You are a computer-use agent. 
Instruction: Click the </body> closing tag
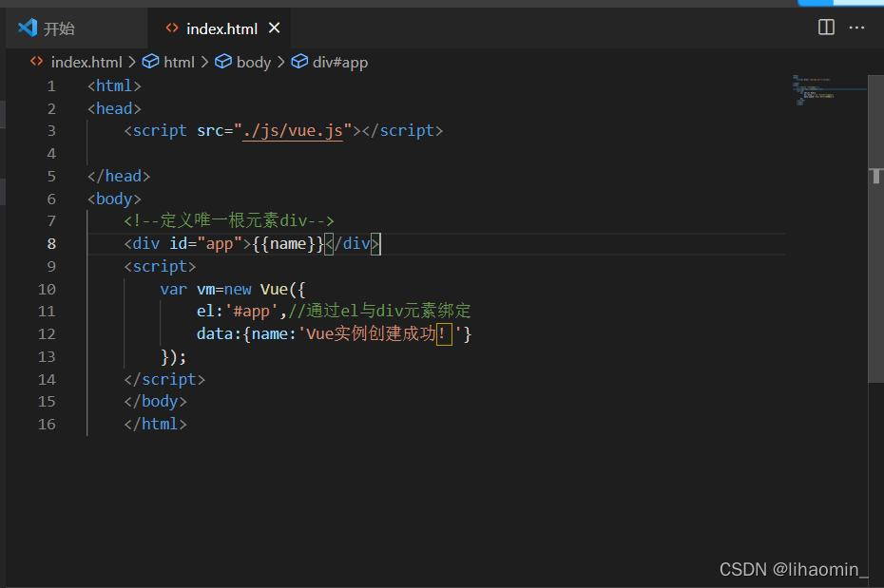[x=156, y=402]
